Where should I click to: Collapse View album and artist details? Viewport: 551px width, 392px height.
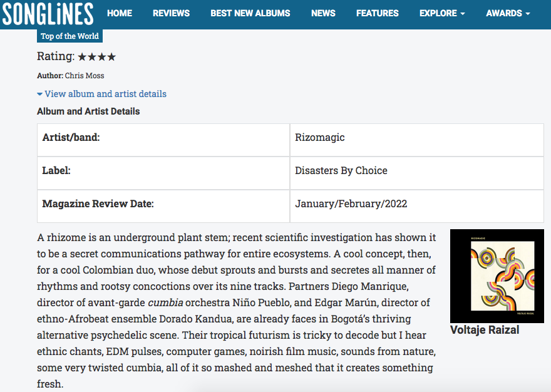101,94
